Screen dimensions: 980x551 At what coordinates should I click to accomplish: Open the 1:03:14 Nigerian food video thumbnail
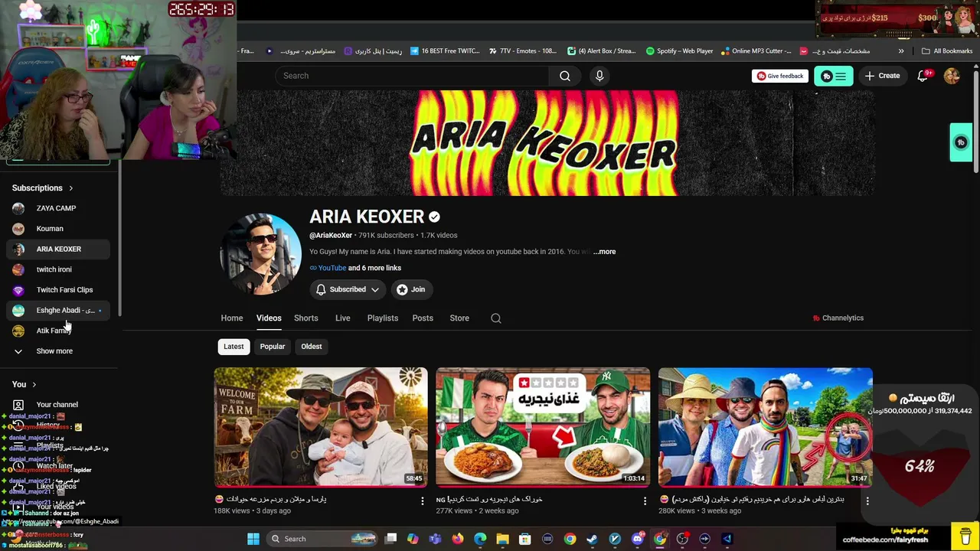543,427
